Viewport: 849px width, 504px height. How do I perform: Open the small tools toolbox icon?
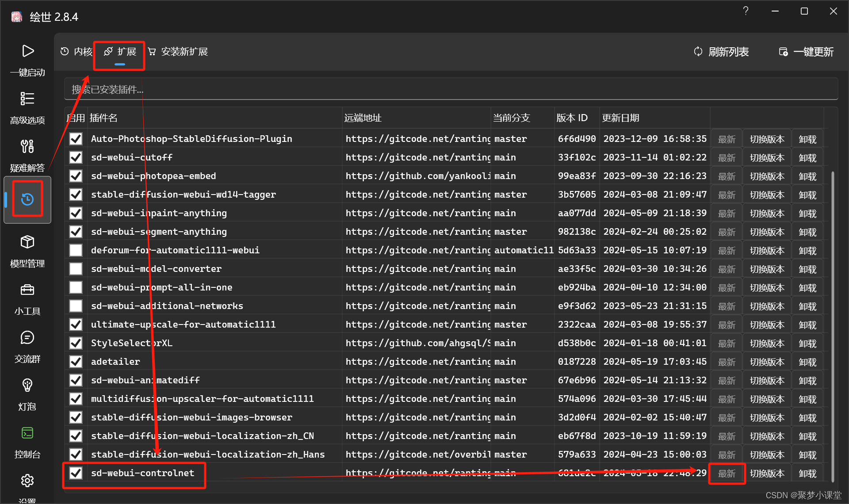tap(27, 290)
